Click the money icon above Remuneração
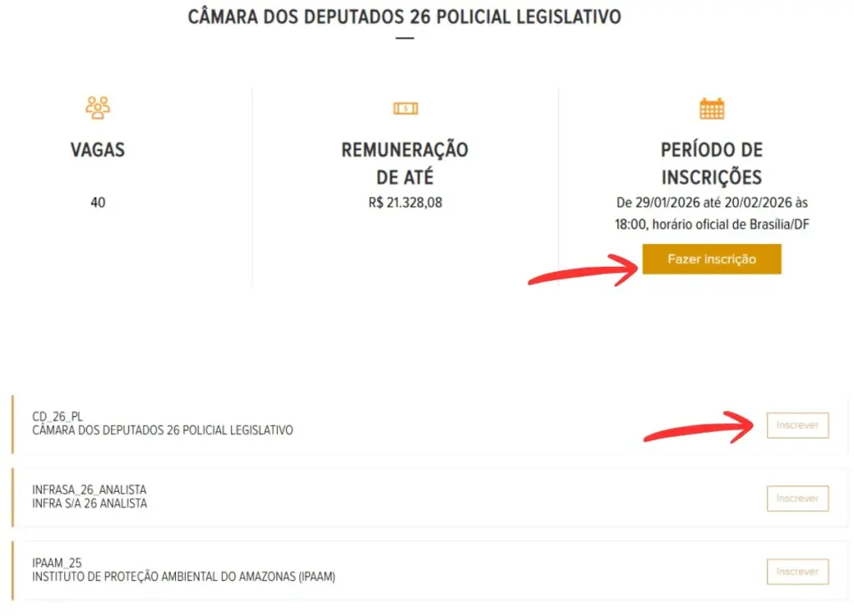This screenshot has height=616, width=854. click(x=405, y=108)
